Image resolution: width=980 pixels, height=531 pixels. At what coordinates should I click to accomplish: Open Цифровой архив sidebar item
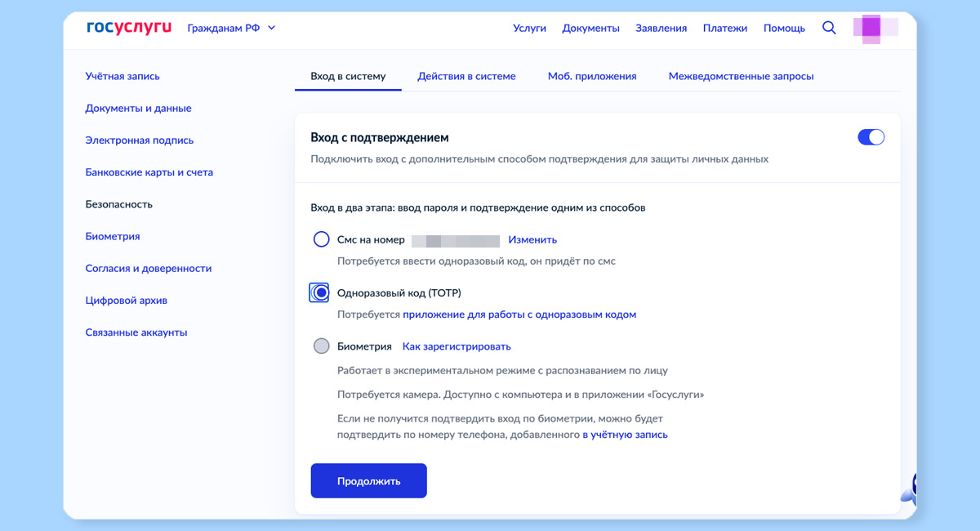click(126, 300)
